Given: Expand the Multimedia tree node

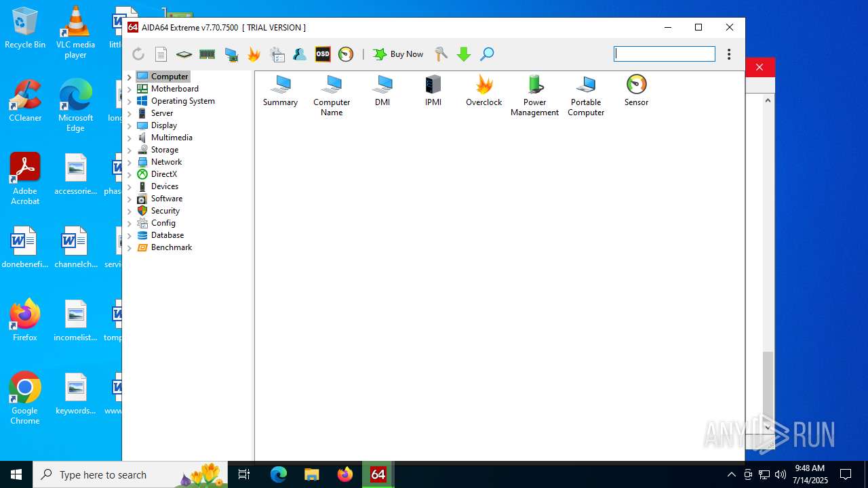Looking at the screenshot, I should tap(130, 138).
